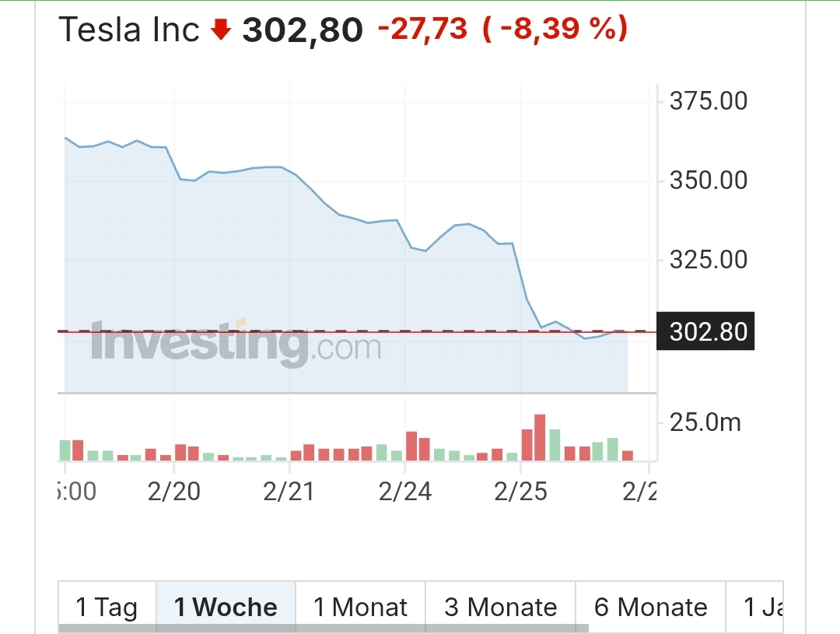The image size is (840, 634).
Task: Click the 2/21 date axis label
Action: pyautogui.click(x=289, y=492)
